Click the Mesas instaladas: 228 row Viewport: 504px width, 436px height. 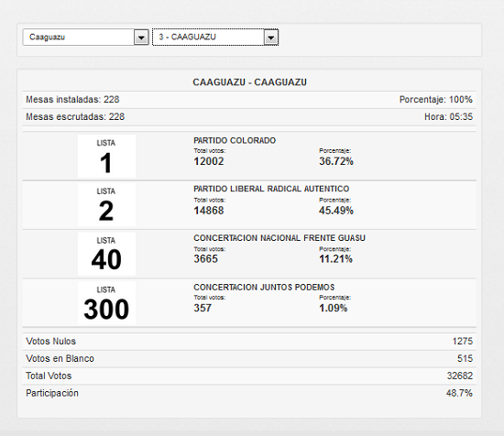(x=249, y=100)
